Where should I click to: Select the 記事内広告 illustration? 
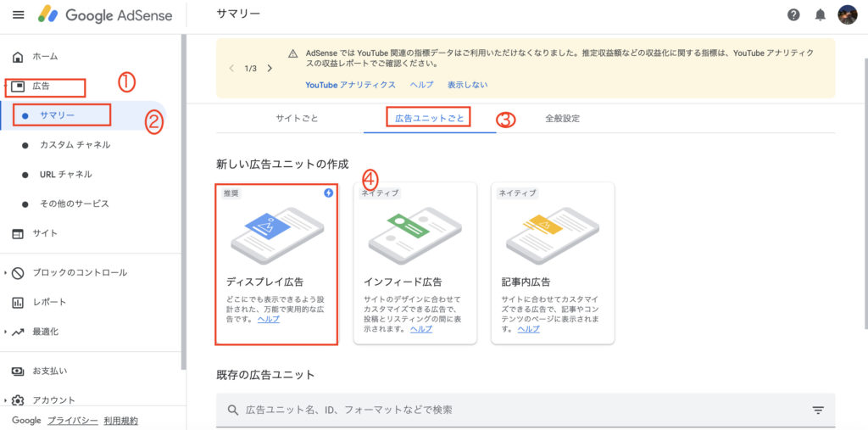[553, 236]
